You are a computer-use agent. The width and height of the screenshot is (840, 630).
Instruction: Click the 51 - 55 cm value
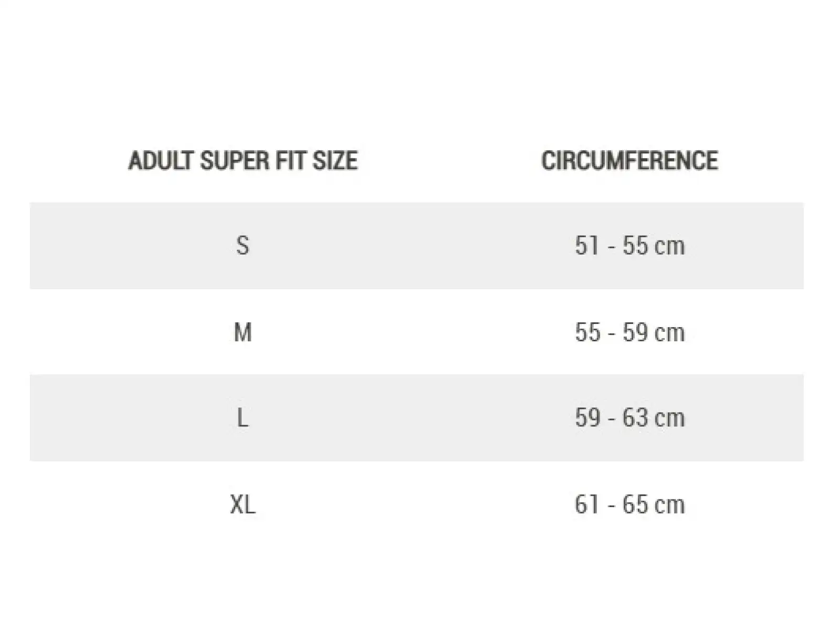point(629,245)
